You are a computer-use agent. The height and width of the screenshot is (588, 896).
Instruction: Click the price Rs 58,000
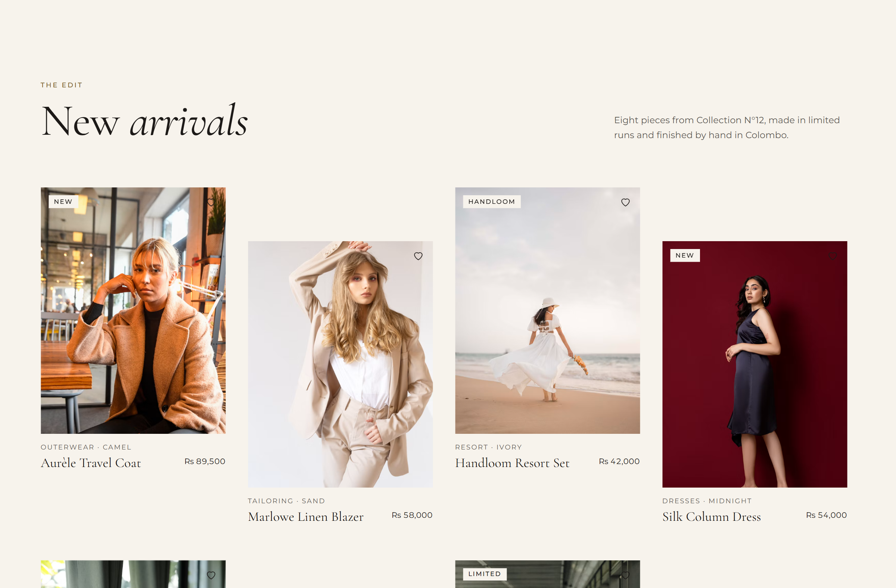click(412, 515)
